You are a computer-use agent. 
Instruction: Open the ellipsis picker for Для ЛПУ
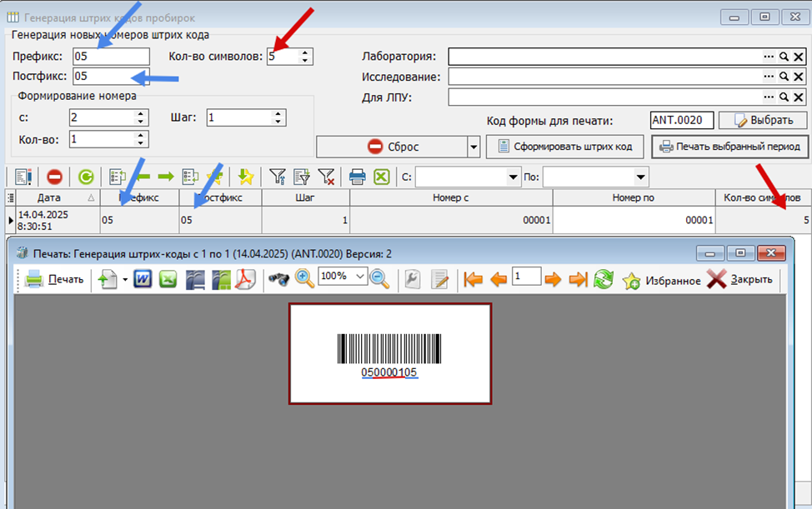769,97
